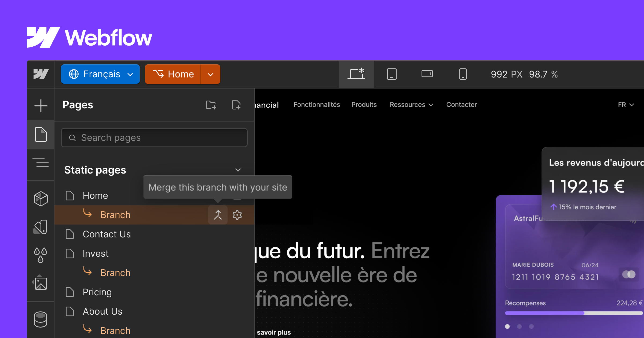This screenshot has height=338, width=644.
Task: Open the Contact Us page
Action: 107,234
